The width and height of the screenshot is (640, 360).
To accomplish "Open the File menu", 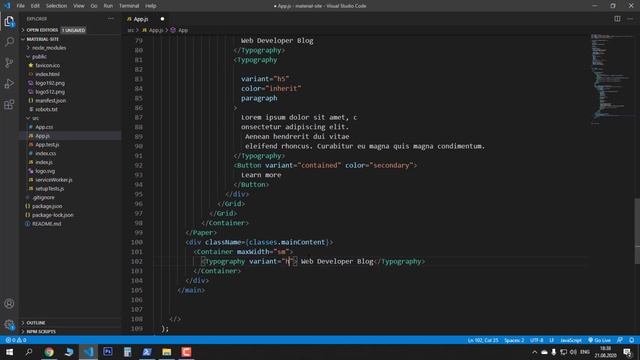I will 20,6.
